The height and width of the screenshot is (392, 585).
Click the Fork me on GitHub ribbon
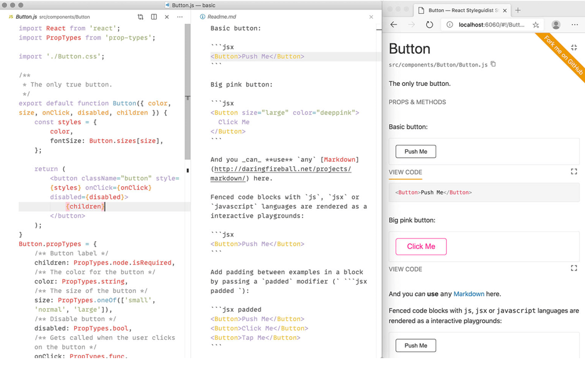tap(564, 55)
